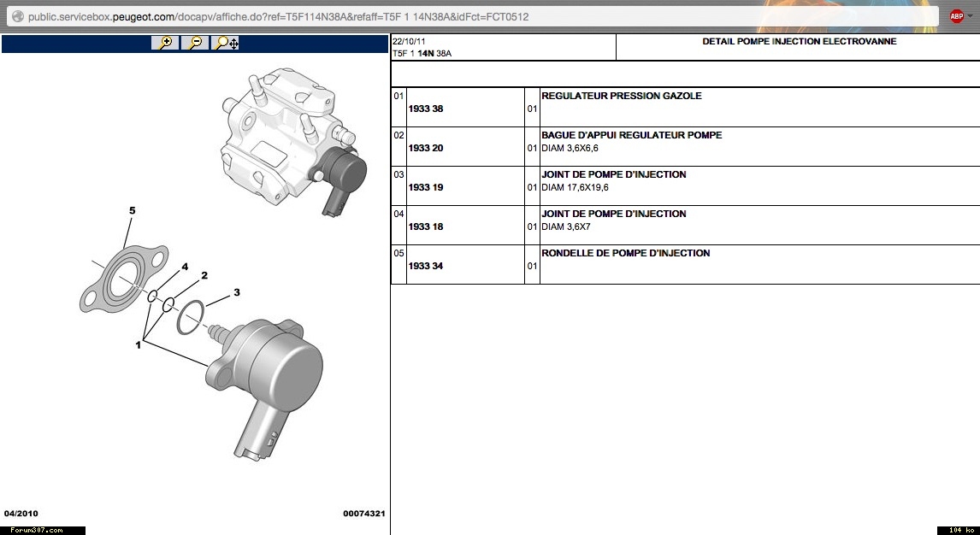980x535 pixels.
Task: Click row index 01 in parts table
Action: point(398,96)
